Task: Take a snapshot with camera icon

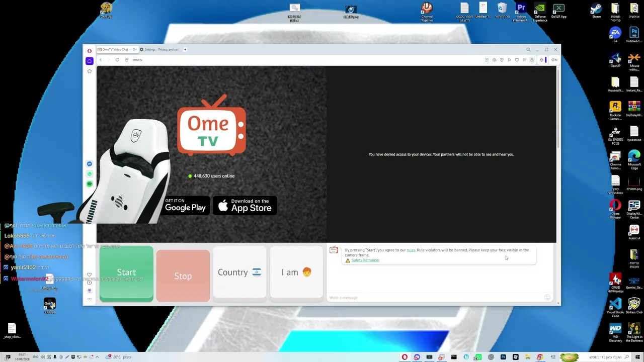Action: (494, 60)
